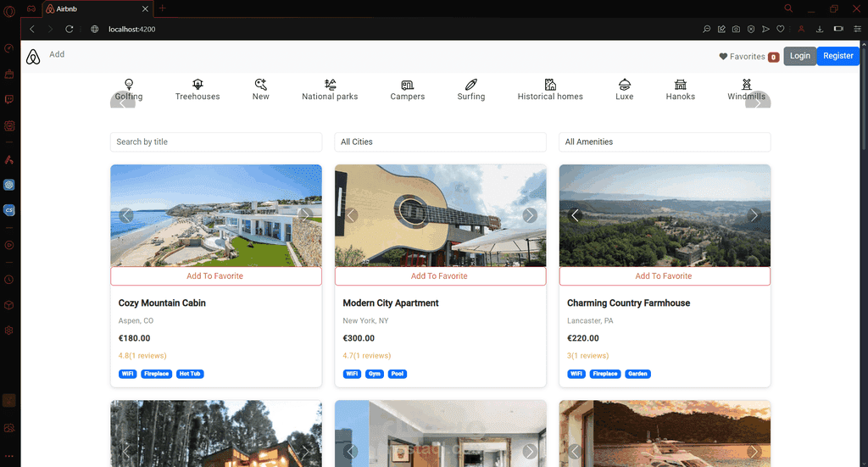Viewport: 868px width, 467px height.
Task: Go back in browser history
Action: coord(32,29)
